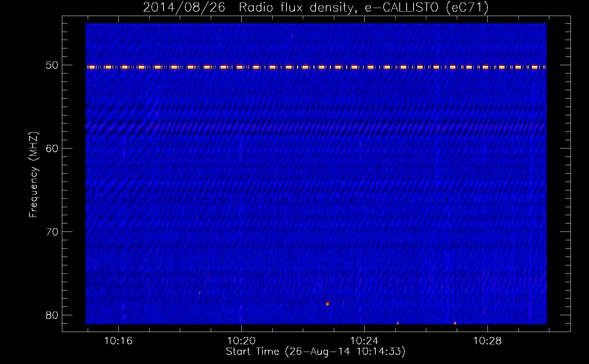Click the plot title "Radio flux density, e-CALLISTO (eC71)"

coord(364,8)
